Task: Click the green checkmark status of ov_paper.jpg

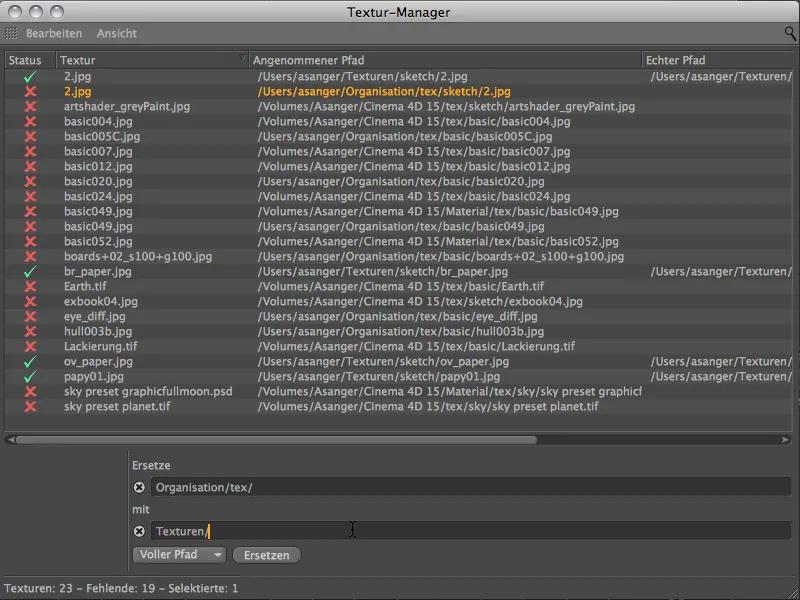Action: 31,362
